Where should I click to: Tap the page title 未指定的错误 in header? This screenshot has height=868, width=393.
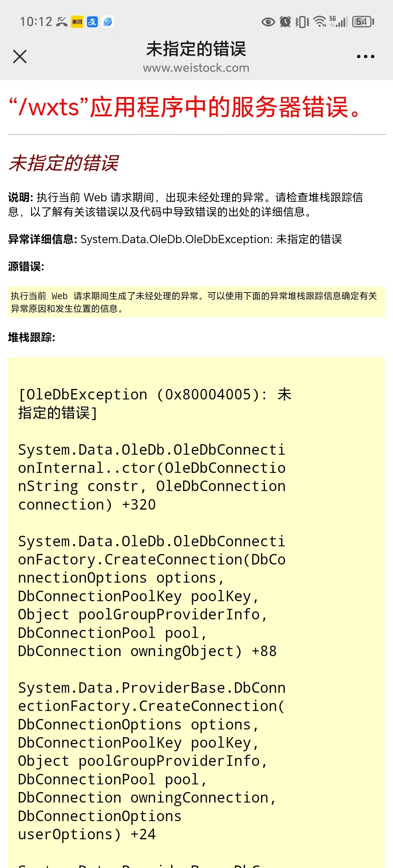coord(196,49)
